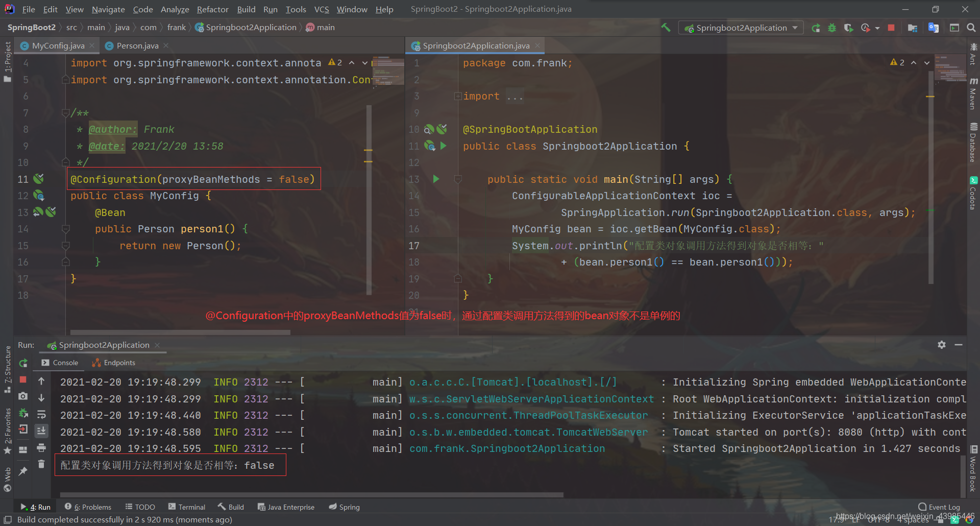Open the File menu
The image size is (980, 526).
tap(29, 9)
